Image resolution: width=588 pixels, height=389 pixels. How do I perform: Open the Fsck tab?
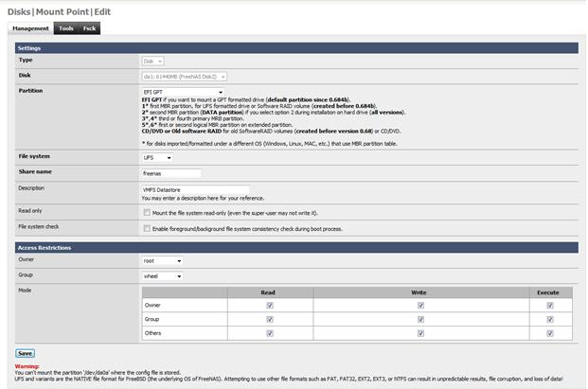[89, 28]
